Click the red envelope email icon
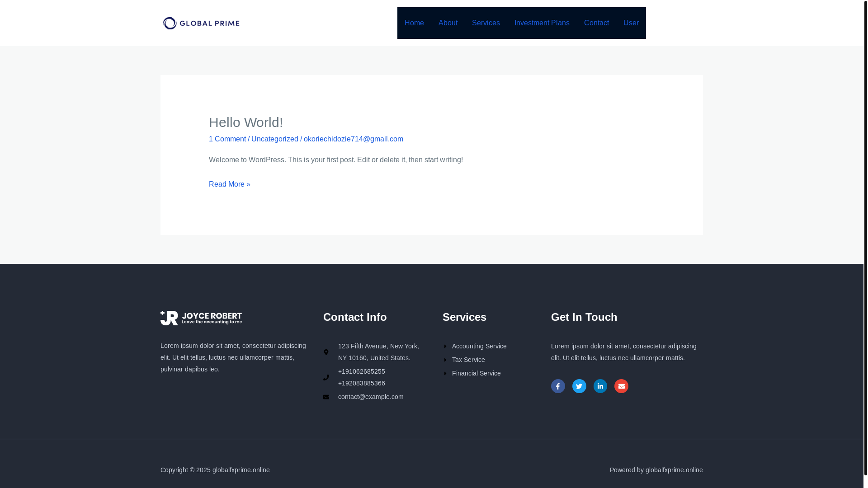The width and height of the screenshot is (868, 488). [621, 386]
